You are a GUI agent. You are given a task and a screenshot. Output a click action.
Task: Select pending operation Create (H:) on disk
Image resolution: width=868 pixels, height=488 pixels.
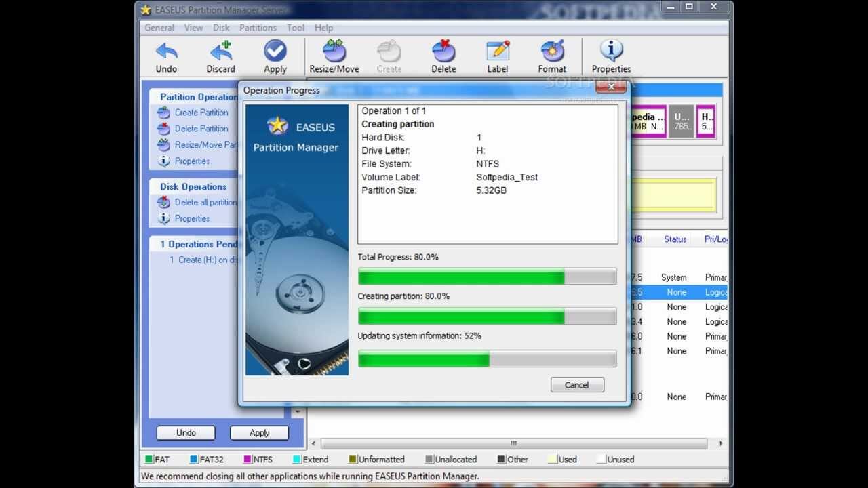click(203, 260)
